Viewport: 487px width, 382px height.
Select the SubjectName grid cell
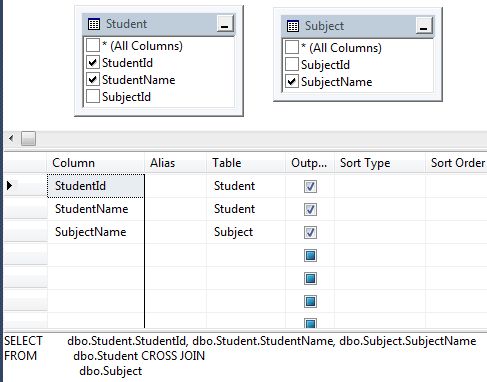pos(96,232)
